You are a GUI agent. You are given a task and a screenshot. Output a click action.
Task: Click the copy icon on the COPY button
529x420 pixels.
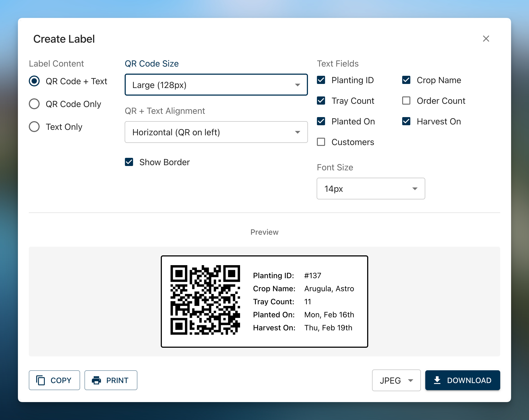[x=41, y=380]
